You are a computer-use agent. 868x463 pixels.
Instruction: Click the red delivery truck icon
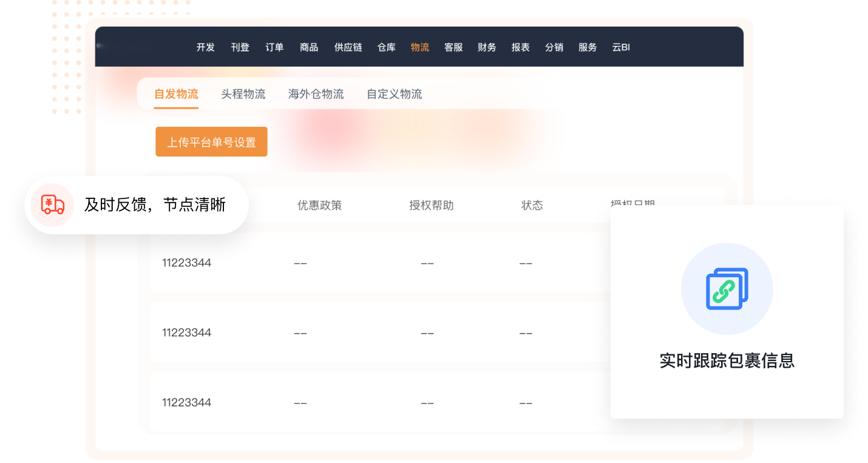52,205
